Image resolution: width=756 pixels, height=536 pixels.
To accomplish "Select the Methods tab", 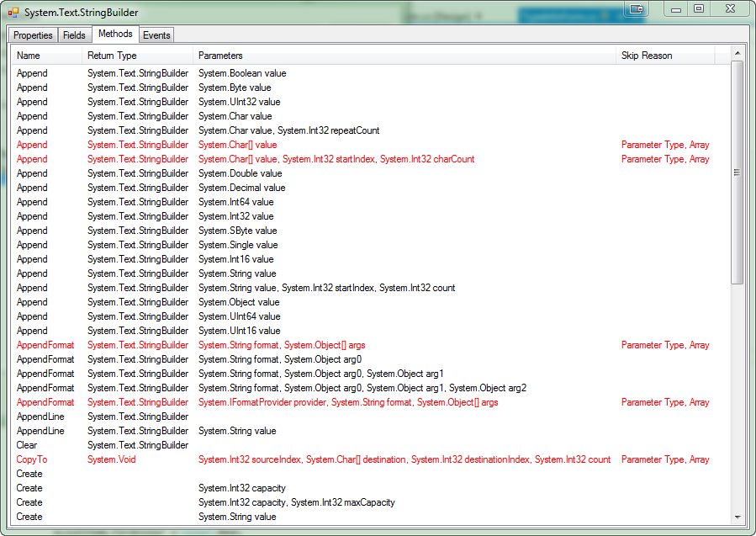I will (115, 34).
